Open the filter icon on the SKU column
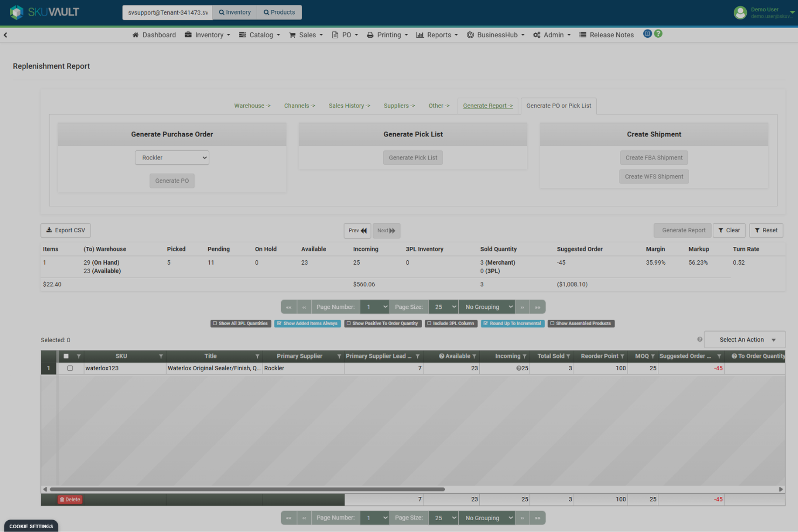Viewport: 798px width, 532px height. [x=161, y=356]
